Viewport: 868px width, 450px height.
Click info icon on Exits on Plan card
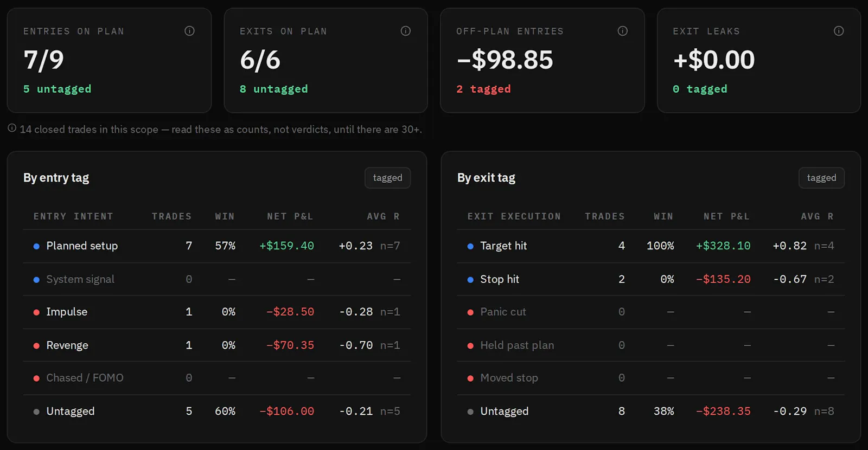406,31
